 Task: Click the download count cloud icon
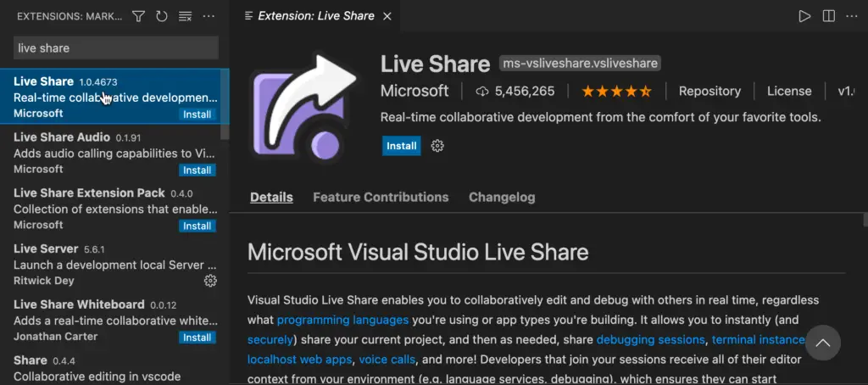[482, 92]
